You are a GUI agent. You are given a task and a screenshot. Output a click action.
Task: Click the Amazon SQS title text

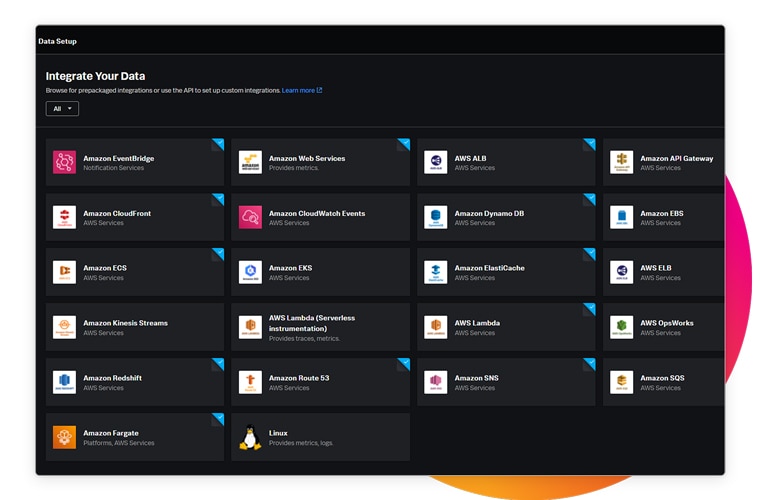(662, 378)
